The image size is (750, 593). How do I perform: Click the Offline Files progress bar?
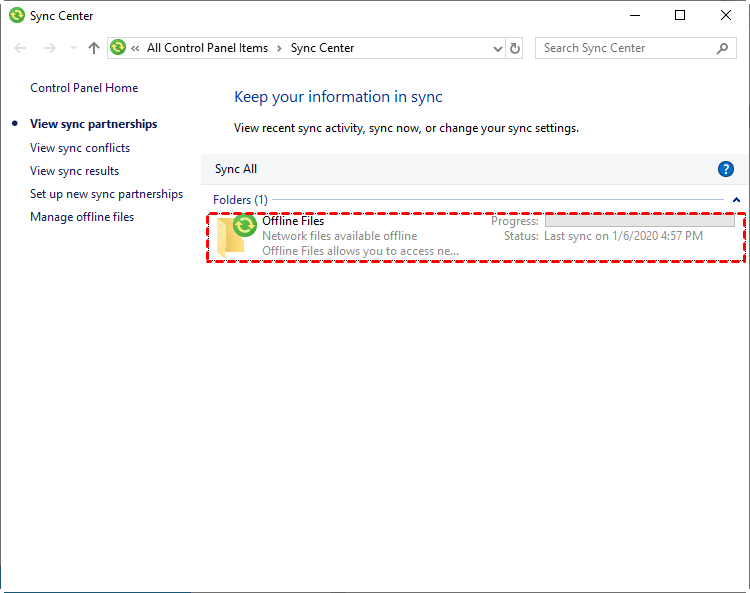pos(639,221)
